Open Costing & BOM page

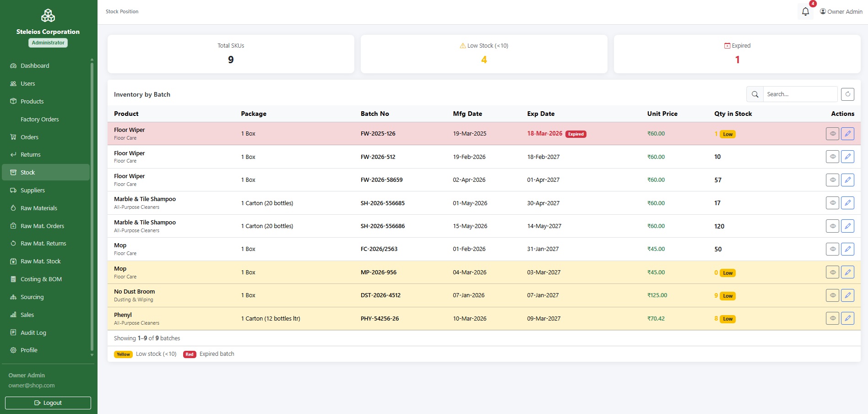[46, 279]
